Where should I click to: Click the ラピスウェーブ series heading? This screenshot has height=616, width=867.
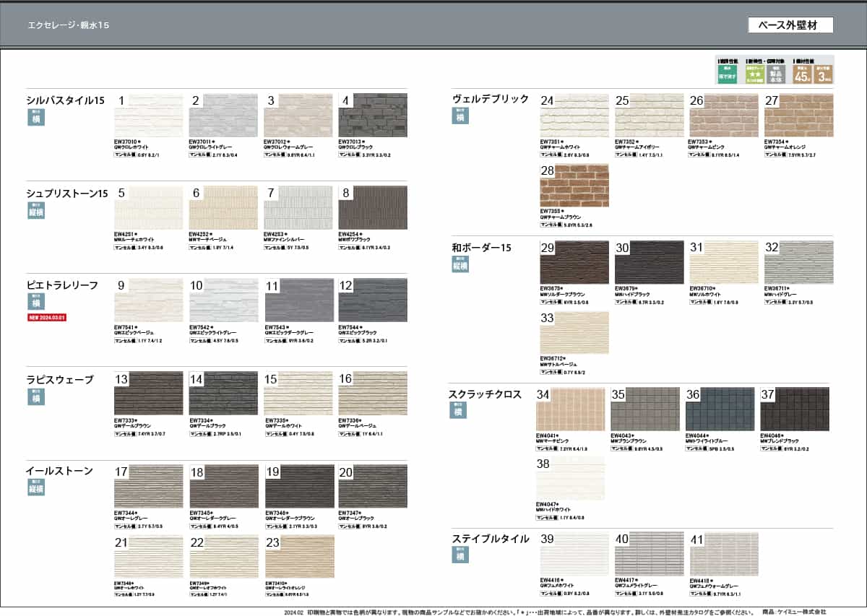pyautogui.click(x=60, y=379)
